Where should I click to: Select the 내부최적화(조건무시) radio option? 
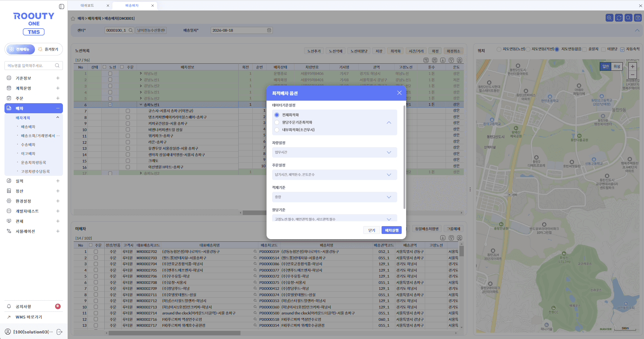point(277,130)
